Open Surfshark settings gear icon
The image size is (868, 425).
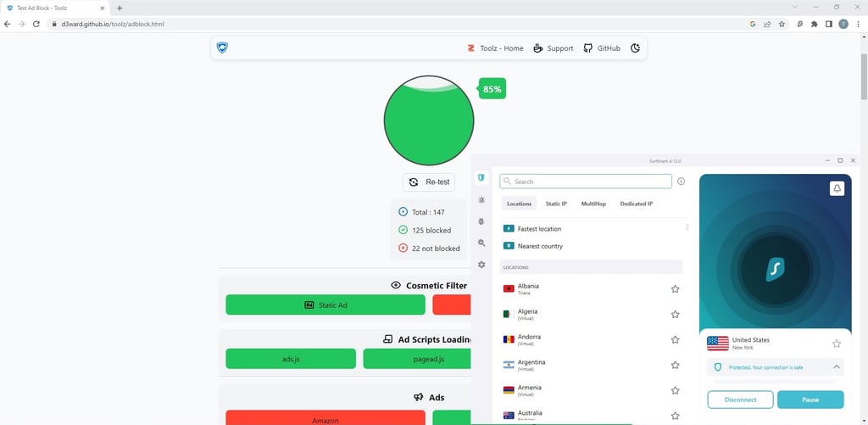tap(481, 265)
